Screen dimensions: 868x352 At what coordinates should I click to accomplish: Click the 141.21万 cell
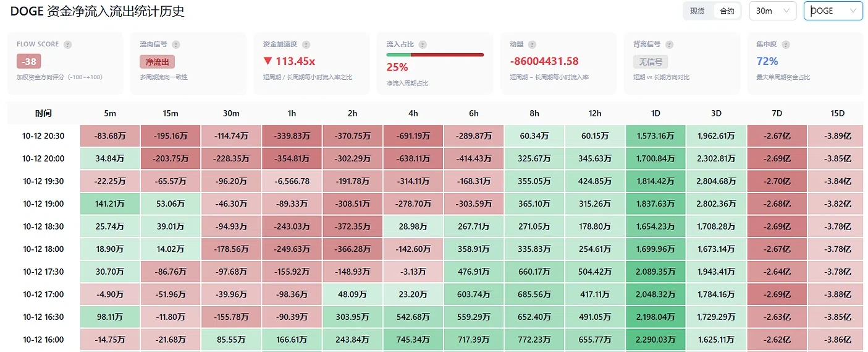click(110, 204)
